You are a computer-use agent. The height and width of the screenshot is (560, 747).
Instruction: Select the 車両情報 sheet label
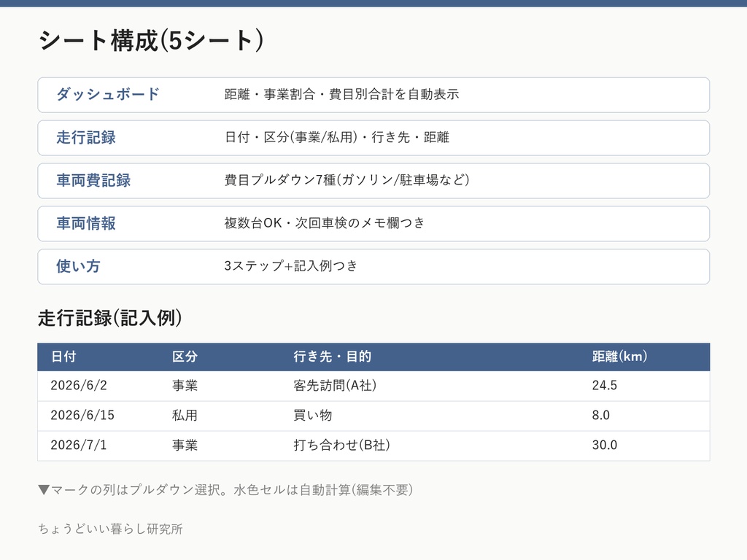tap(86, 223)
